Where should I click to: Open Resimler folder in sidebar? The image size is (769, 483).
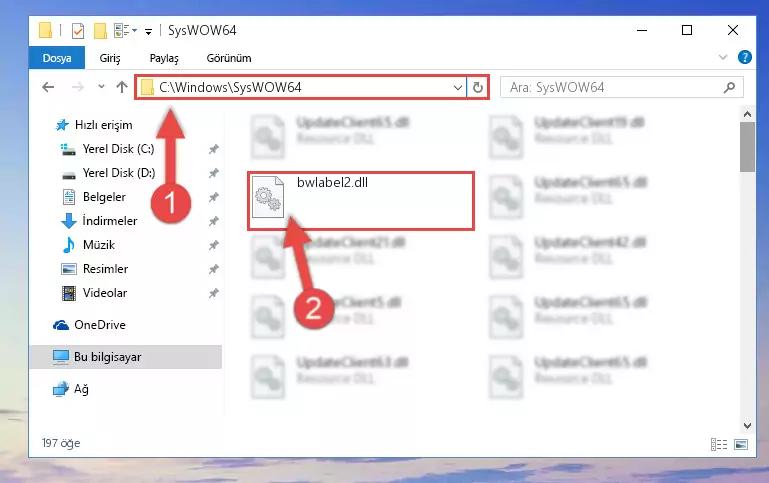[x=105, y=269]
